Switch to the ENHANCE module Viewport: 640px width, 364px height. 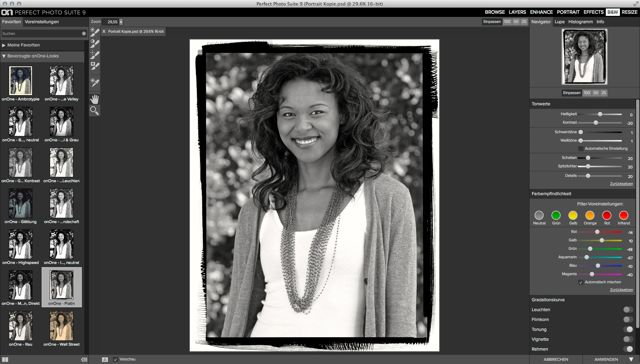click(x=541, y=12)
